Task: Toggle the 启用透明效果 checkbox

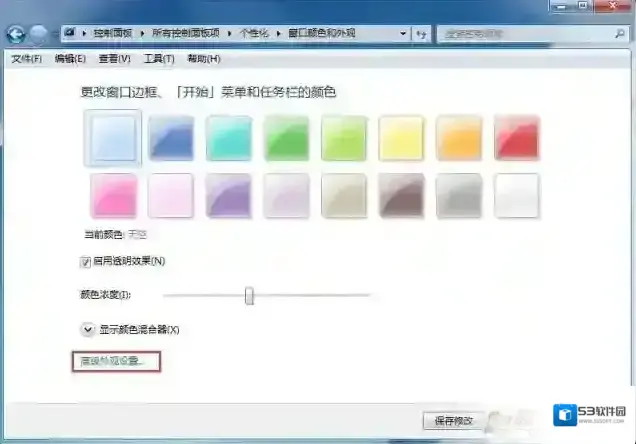Action: point(85,262)
